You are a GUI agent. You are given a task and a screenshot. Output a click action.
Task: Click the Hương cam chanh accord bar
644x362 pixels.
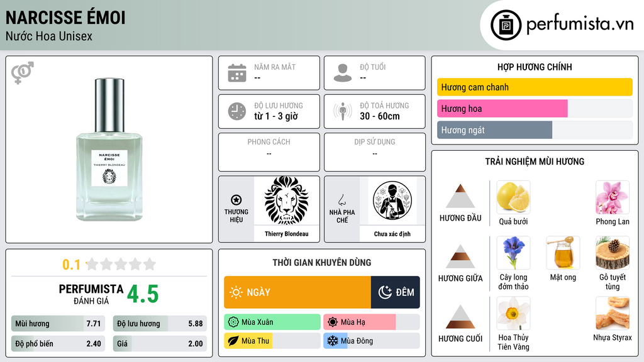point(535,87)
